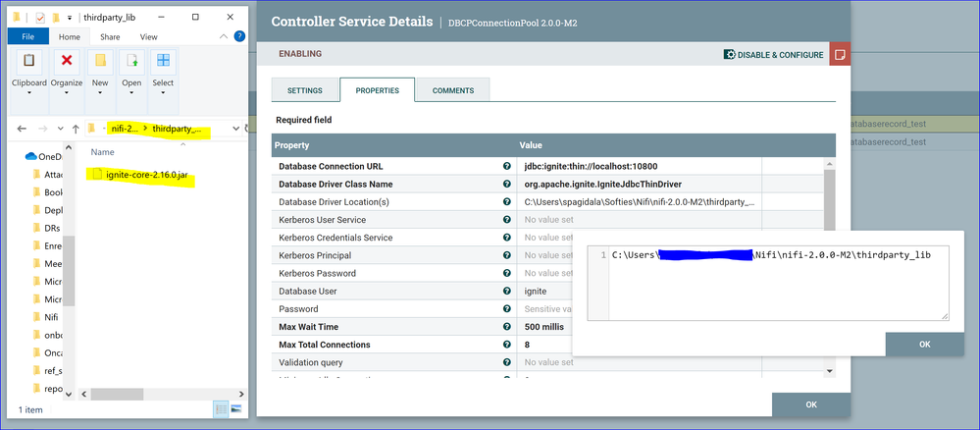The image size is (980, 430).
Task: Show help for Kerberos Credentials Service
Action: click(x=507, y=238)
